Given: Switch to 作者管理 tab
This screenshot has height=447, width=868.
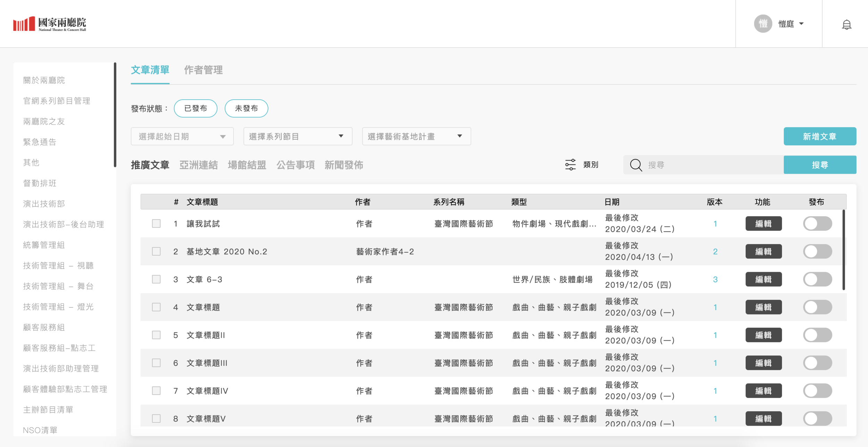Looking at the screenshot, I should point(203,70).
